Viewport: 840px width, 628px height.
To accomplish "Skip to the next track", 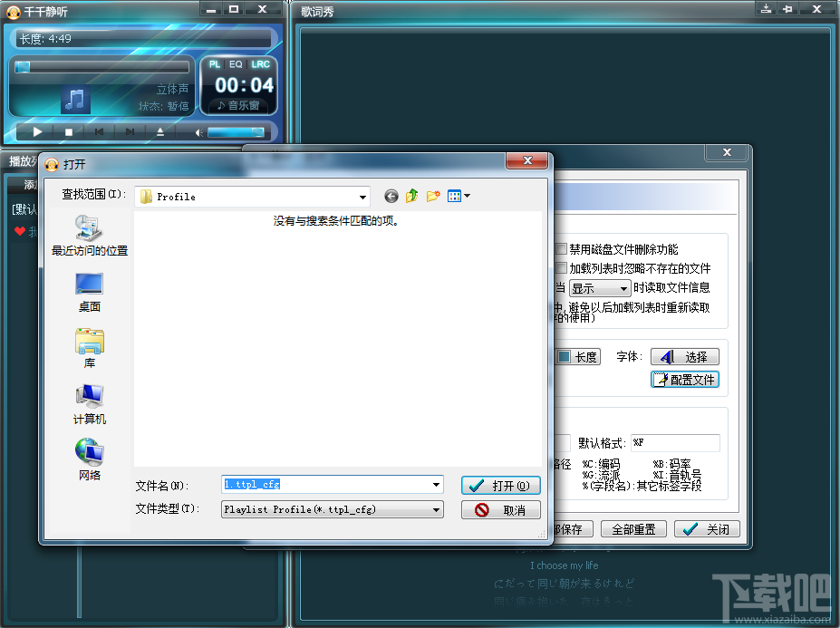I will [x=130, y=131].
